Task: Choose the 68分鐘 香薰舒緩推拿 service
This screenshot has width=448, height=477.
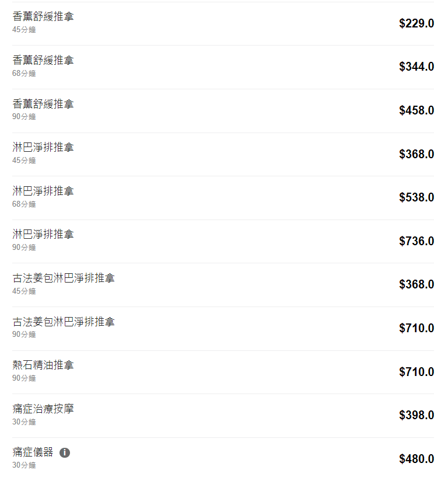Action: pyautogui.click(x=43, y=61)
